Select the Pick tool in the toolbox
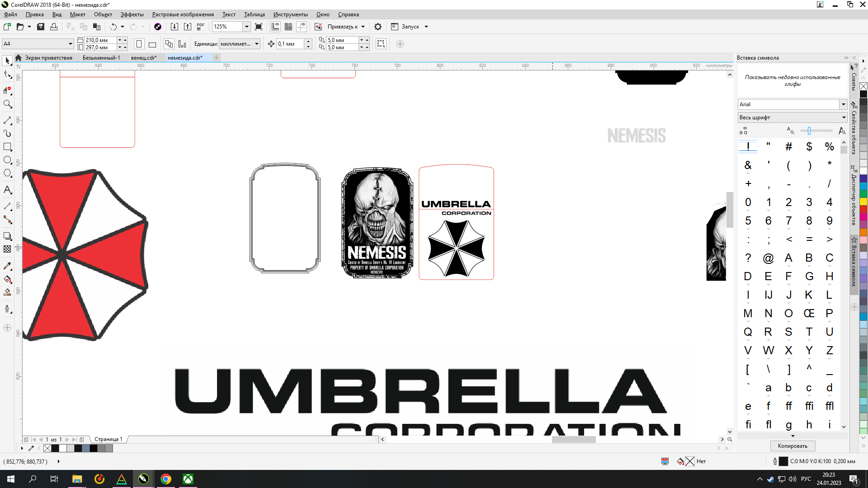Viewport: 868px width, 488px height. 7,61
